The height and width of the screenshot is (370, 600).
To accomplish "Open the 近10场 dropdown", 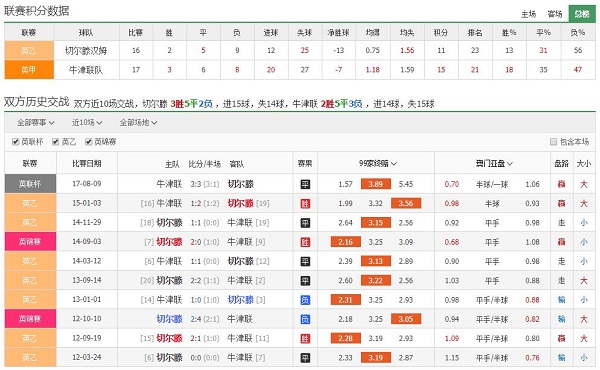I will 87,123.
